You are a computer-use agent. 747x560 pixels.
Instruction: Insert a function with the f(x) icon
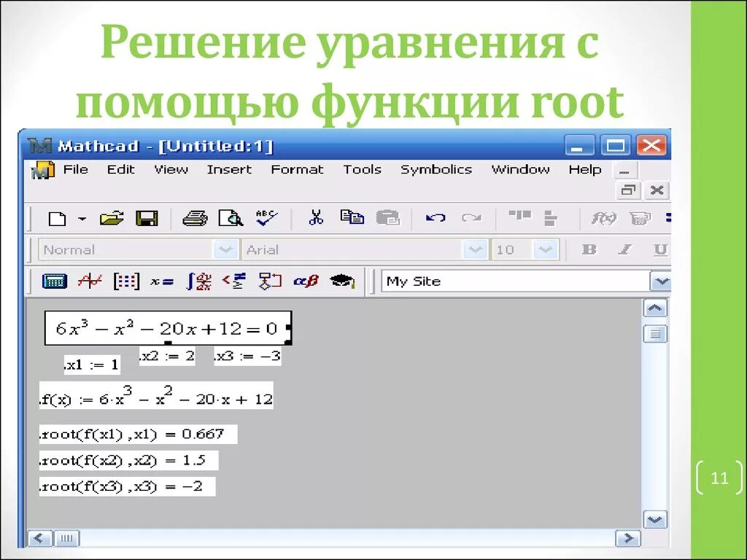pos(603,218)
